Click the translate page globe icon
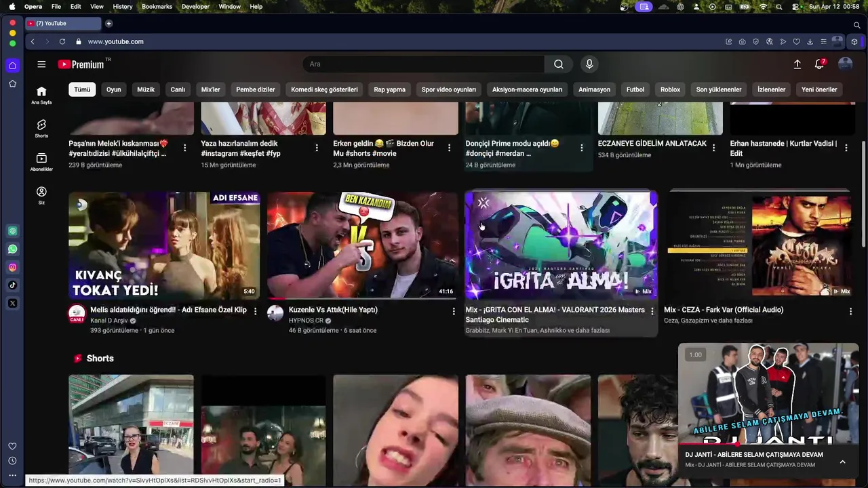868x488 pixels. (770, 41)
